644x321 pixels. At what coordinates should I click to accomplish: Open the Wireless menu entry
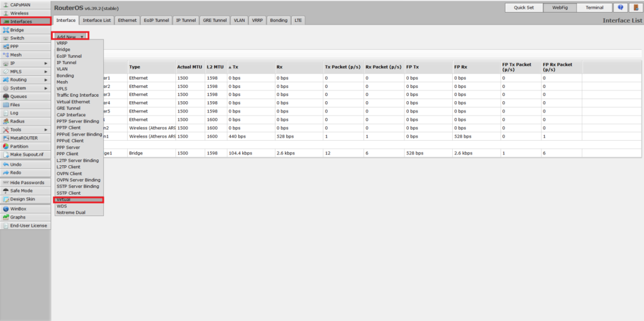click(x=25, y=13)
